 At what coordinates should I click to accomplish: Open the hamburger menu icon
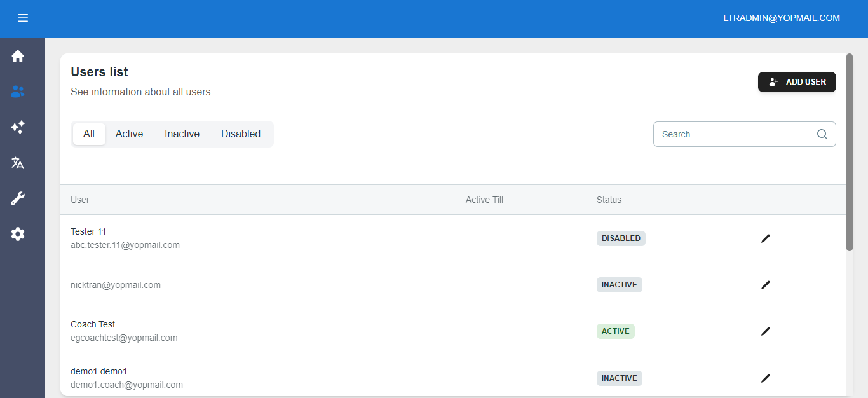point(23,18)
